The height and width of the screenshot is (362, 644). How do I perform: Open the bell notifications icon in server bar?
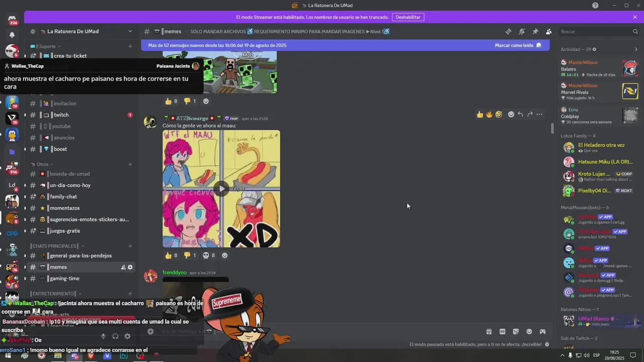pos(12,35)
